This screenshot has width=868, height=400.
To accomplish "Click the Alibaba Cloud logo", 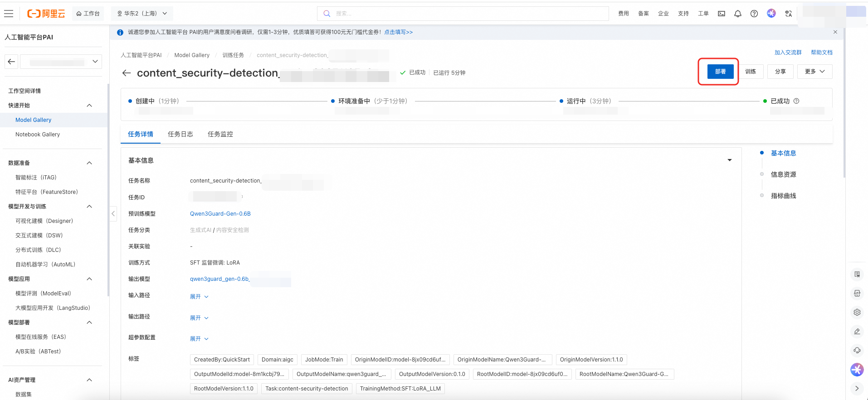I will pos(46,14).
